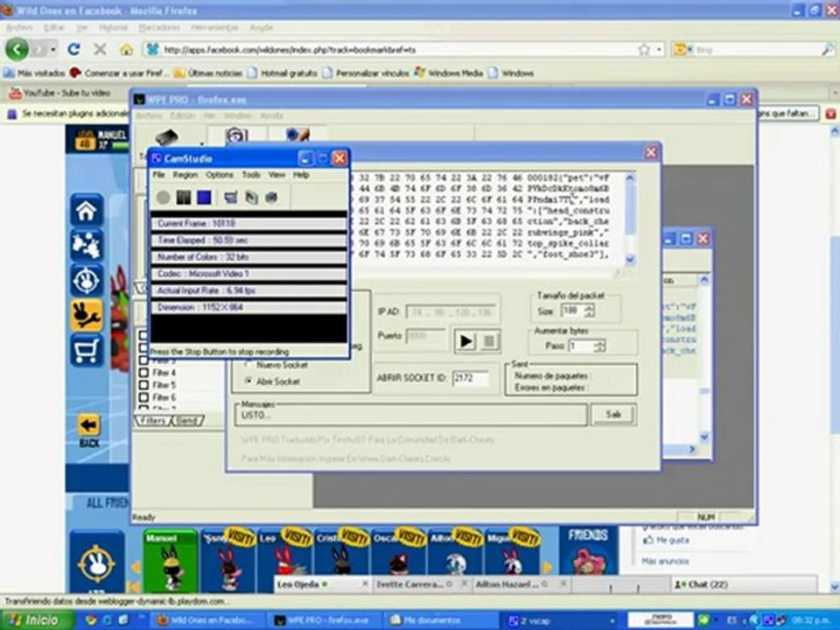Open the Hotmail gratuito bookmark
Viewport: 840px width, 630px height.
(283, 73)
